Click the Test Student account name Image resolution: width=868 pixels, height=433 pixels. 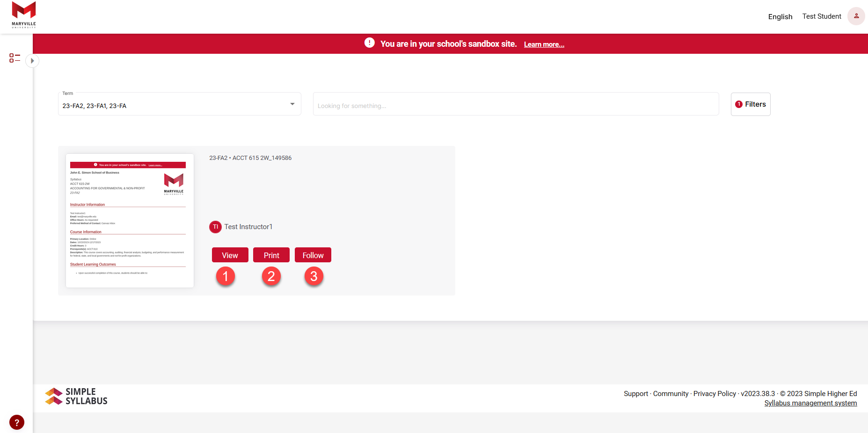822,16
